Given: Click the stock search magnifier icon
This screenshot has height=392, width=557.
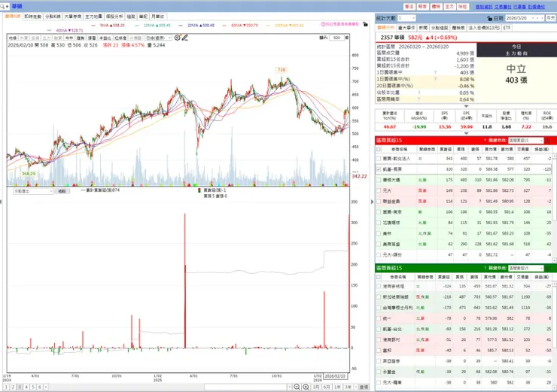Looking at the screenshot, I should coord(2,6).
